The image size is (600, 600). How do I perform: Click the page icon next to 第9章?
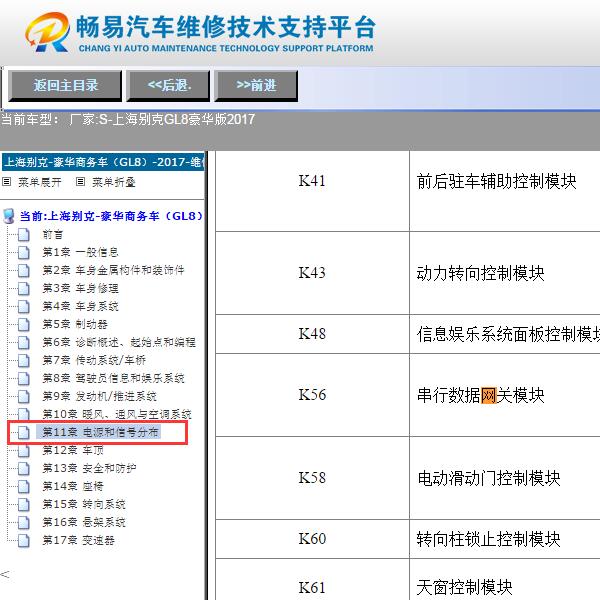[24, 396]
